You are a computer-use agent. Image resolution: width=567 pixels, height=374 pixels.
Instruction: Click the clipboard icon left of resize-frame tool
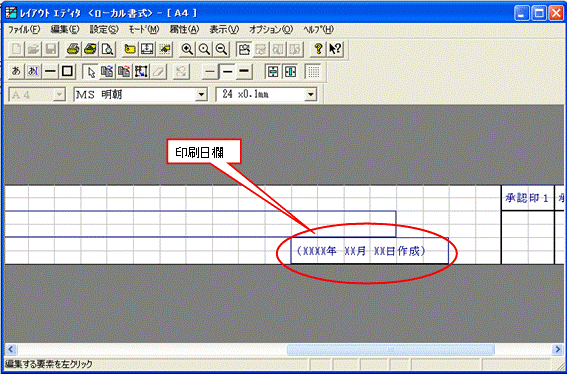click(124, 71)
